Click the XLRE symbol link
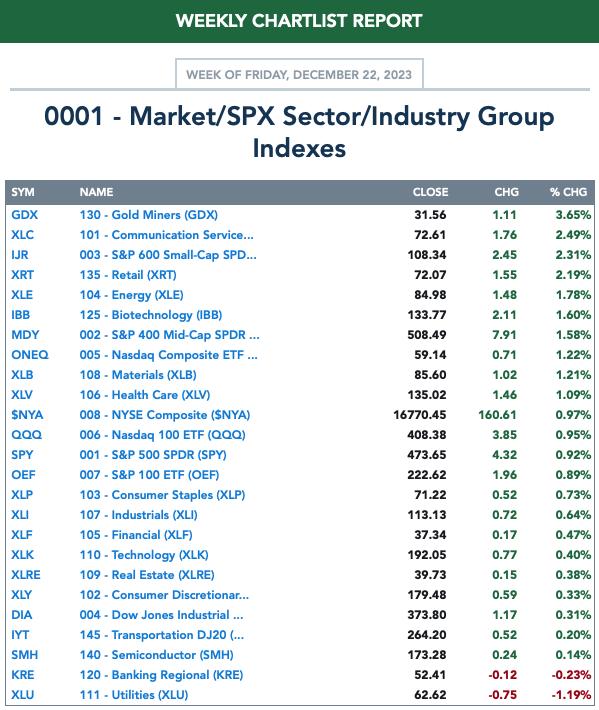This screenshot has width=599, height=710. (26, 575)
